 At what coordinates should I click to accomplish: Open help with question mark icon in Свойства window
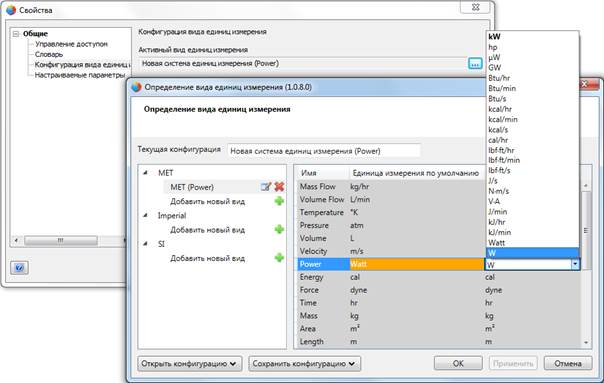19,267
